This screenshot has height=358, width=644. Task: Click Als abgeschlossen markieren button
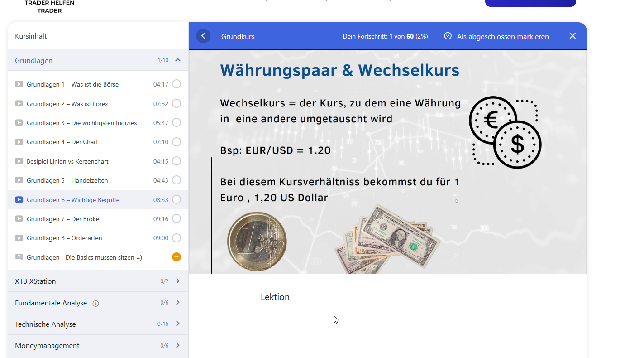click(502, 36)
